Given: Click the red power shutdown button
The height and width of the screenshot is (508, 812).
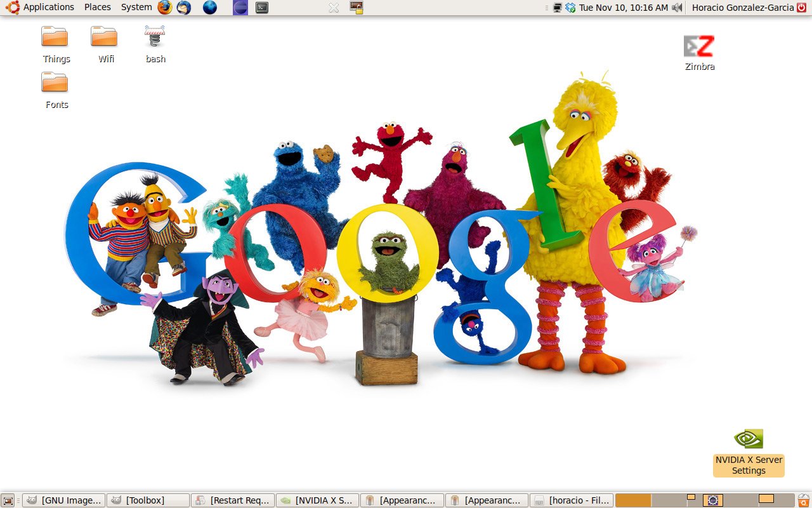Looking at the screenshot, I should click(801, 8).
